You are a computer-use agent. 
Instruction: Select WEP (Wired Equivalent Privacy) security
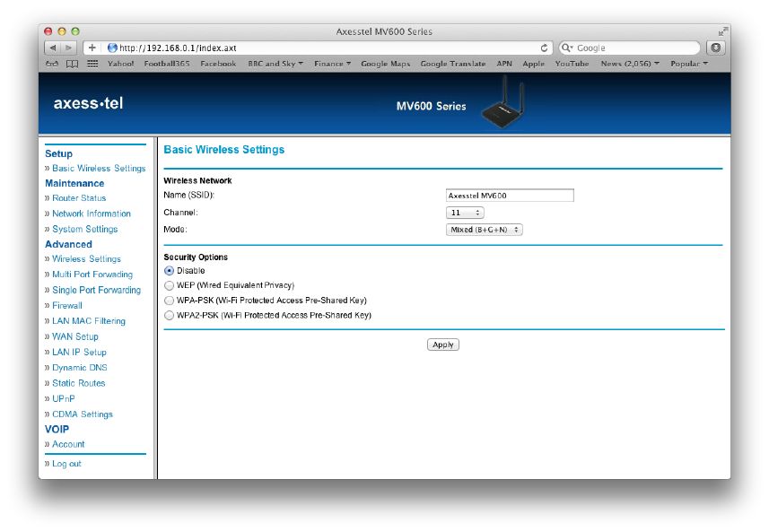click(170, 285)
